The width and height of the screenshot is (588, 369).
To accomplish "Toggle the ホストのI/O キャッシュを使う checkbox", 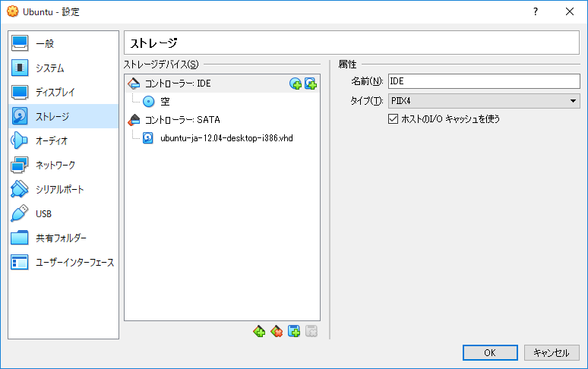I will [393, 119].
